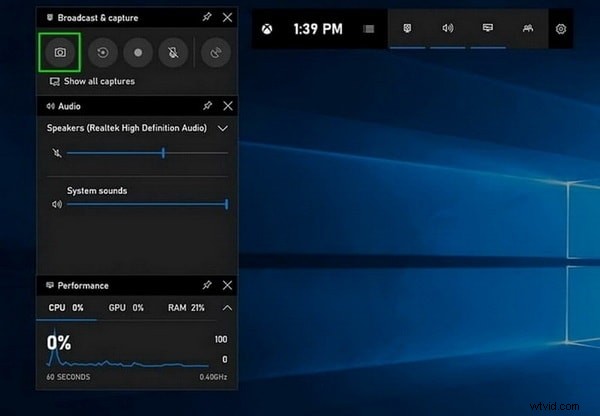Pin the Broadcast & capture widget

207,17
